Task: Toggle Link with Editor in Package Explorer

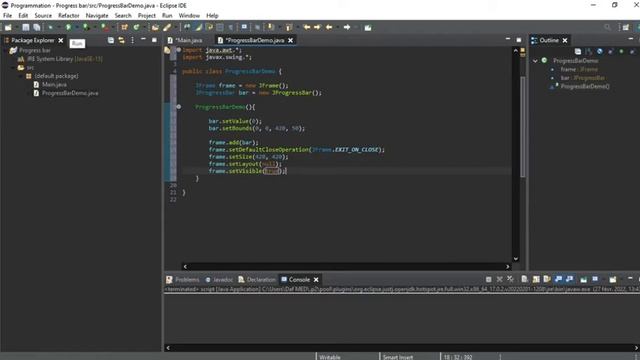Action: pyautogui.click(x=121, y=40)
